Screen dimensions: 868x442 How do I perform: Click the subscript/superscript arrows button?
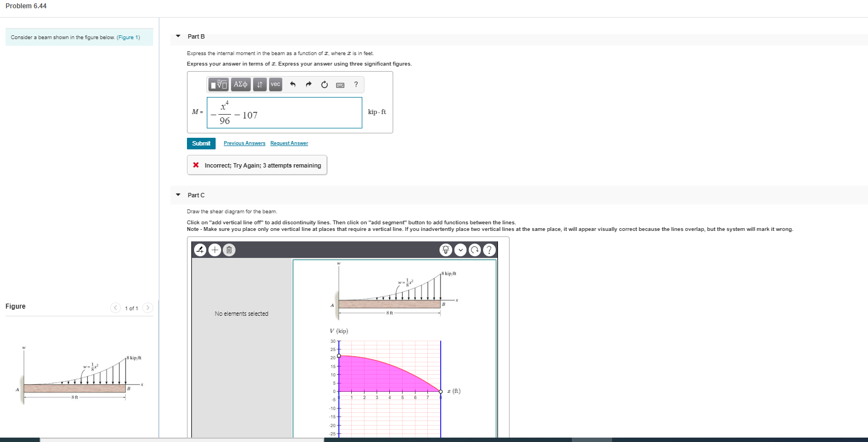pyautogui.click(x=260, y=84)
